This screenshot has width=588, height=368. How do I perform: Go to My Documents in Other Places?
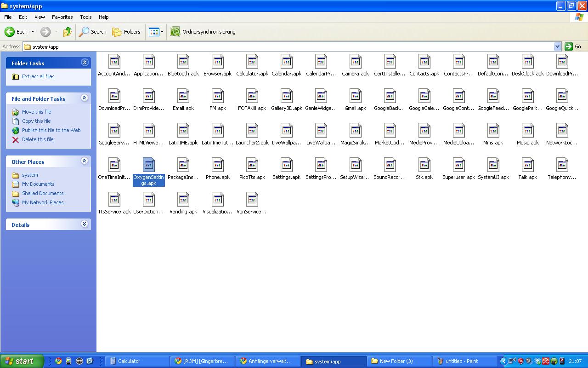[x=38, y=184]
